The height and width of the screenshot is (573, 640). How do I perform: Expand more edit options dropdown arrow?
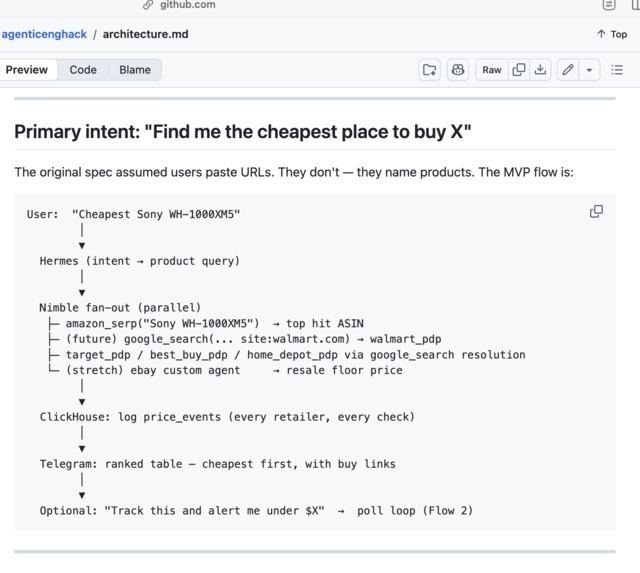[x=589, y=70]
